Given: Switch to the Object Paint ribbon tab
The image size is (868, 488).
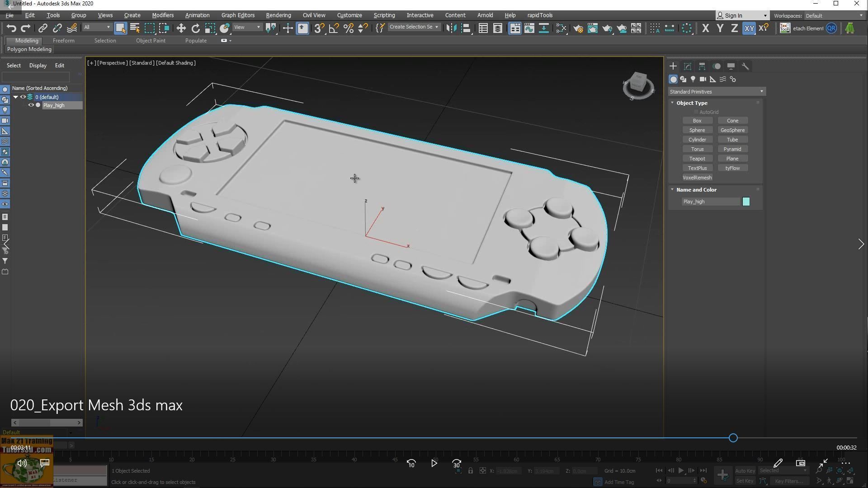Looking at the screenshot, I should 151,41.
